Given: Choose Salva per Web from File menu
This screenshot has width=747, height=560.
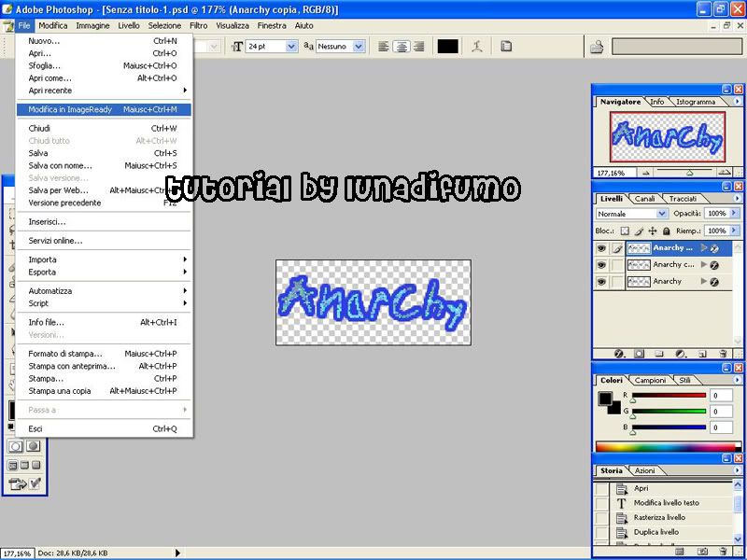Looking at the screenshot, I should pos(104,190).
